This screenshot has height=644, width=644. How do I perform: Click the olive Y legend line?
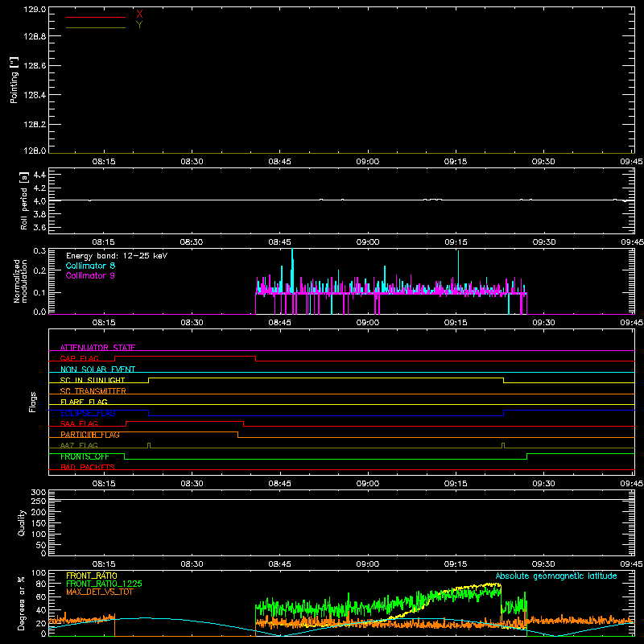point(96,27)
